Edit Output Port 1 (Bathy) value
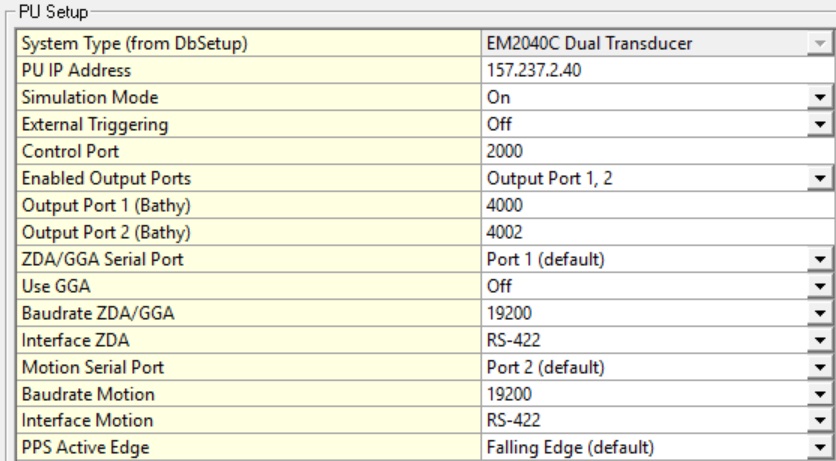The width and height of the screenshot is (836, 461). (656, 206)
